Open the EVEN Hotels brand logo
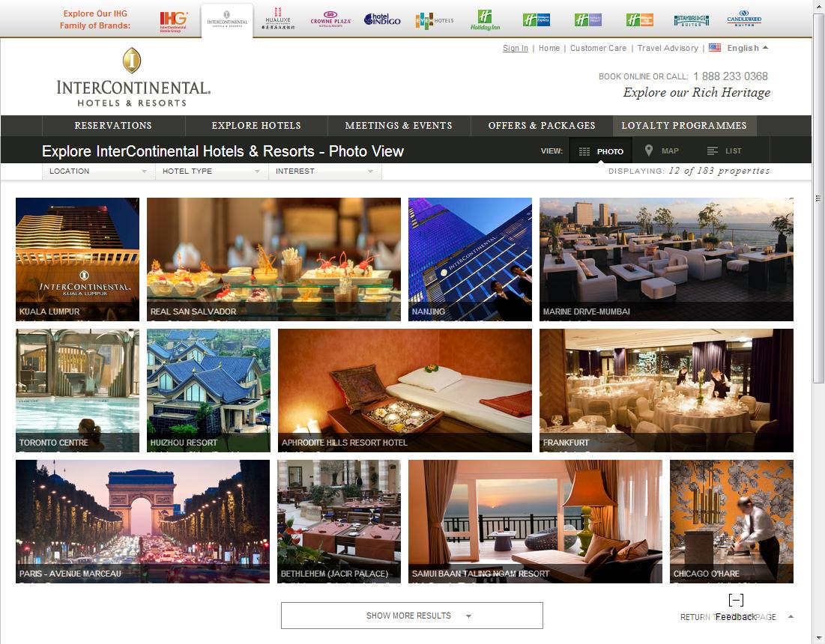Image resolution: width=825 pixels, height=644 pixels. (434, 21)
